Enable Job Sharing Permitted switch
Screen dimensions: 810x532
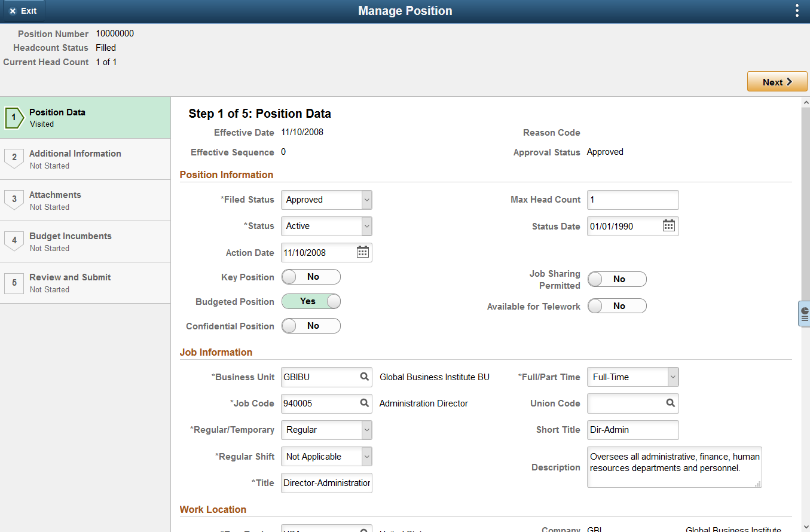pyautogui.click(x=617, y=279)
